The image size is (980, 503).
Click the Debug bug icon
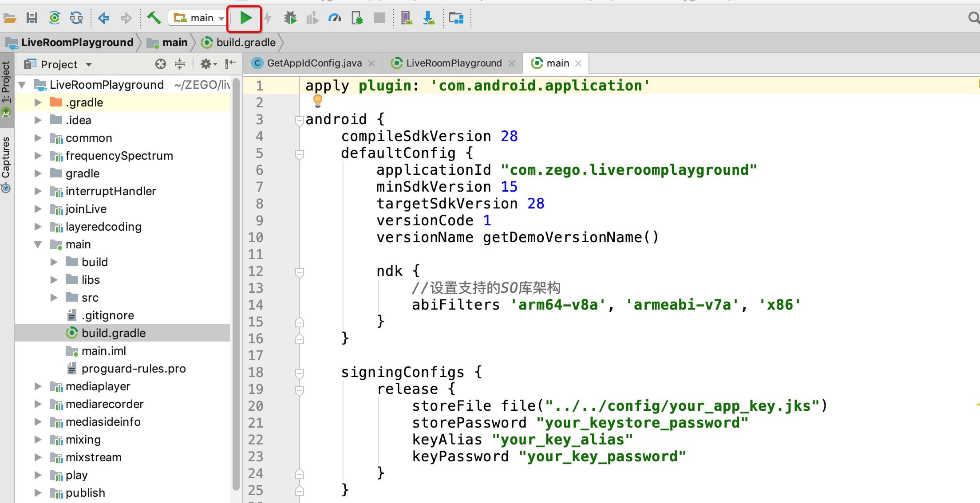coord(290,18)
